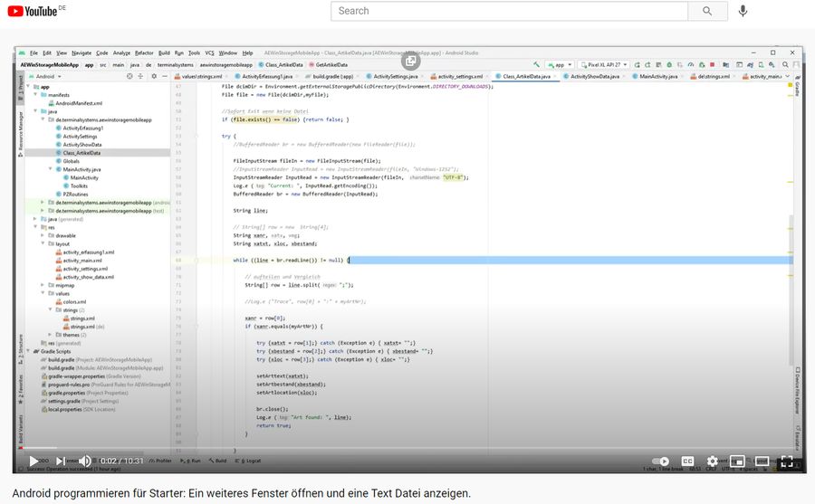The width and height of the screenshot is (815, 504).
Task: Select ActivityShowData class in tree
Action: pos(82,145)
